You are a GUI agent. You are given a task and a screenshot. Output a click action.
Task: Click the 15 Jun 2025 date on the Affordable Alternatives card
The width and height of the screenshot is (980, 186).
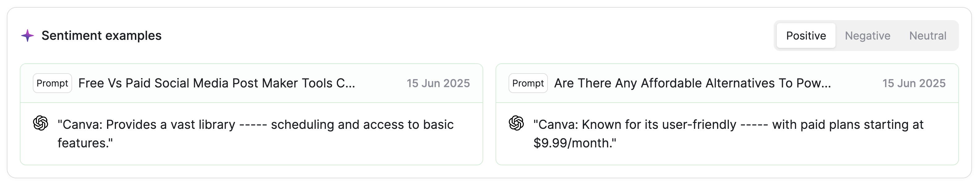(914, 83)
